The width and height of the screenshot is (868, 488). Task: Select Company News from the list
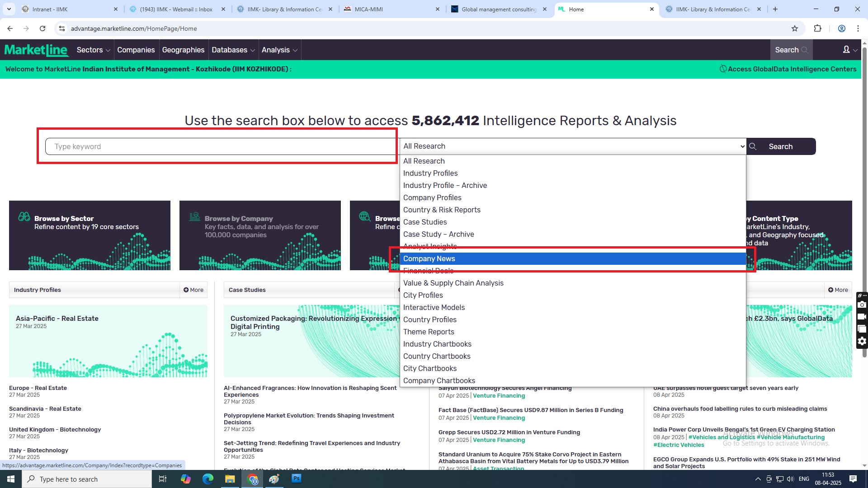[429, 259]
